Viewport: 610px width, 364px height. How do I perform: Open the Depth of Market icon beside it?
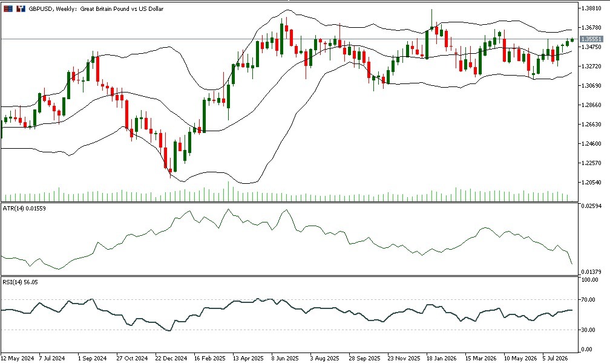tap(21, 8)
